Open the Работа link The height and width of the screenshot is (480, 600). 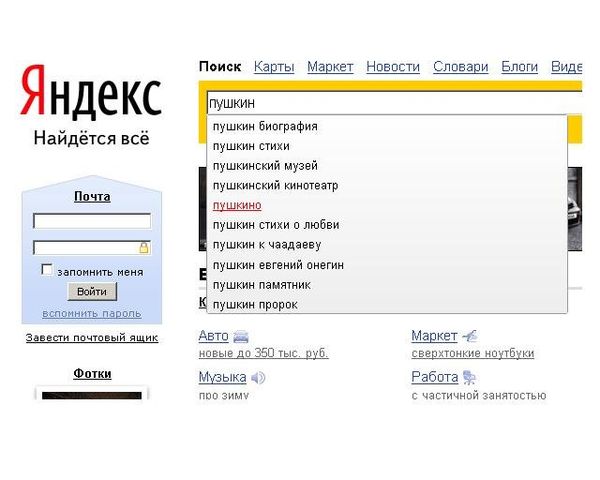point(435,377)
